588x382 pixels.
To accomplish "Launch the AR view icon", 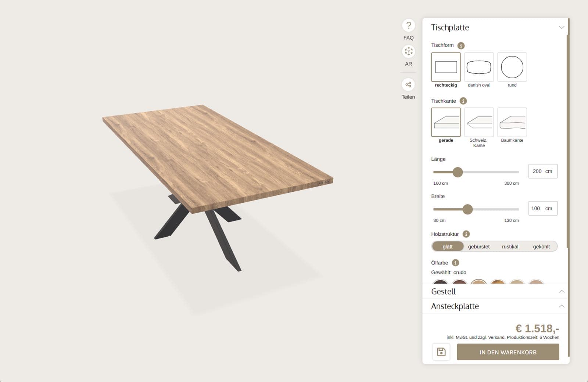I will coord(408,51).
